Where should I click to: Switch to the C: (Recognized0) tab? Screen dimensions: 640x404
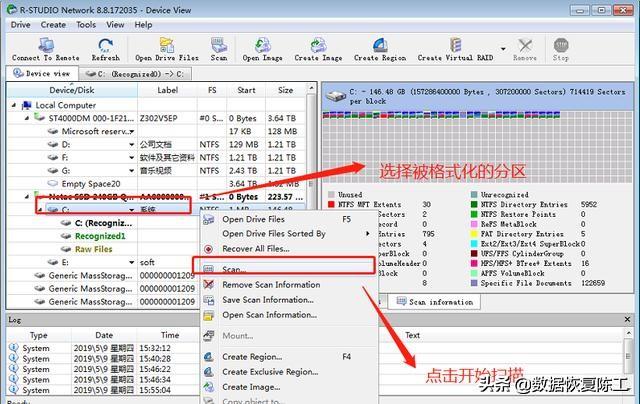(x=128, y=73)
